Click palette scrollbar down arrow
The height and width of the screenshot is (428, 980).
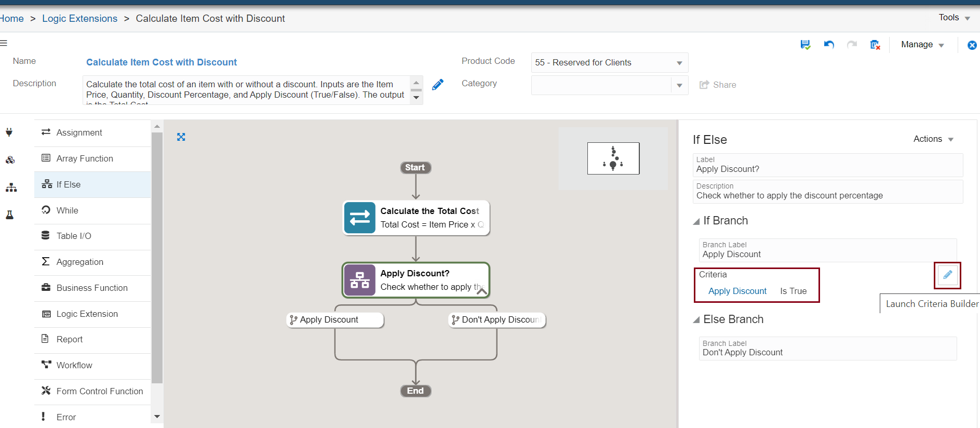pos(157,417)
